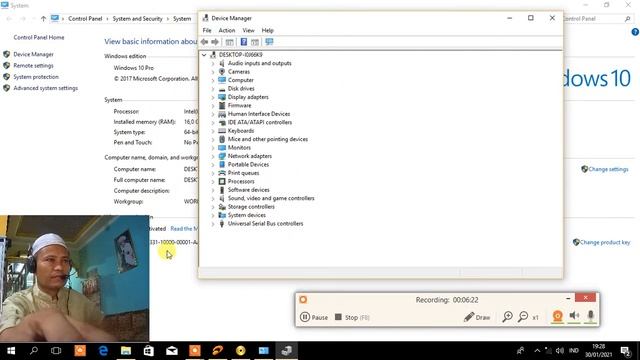Open the View menu in Device Manager

(248, 30)
